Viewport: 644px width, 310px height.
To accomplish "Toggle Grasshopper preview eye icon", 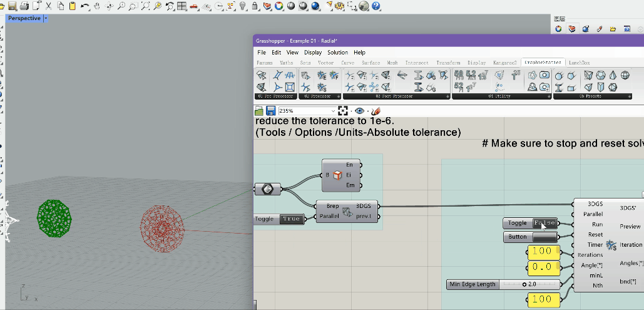I will [359, 111].
